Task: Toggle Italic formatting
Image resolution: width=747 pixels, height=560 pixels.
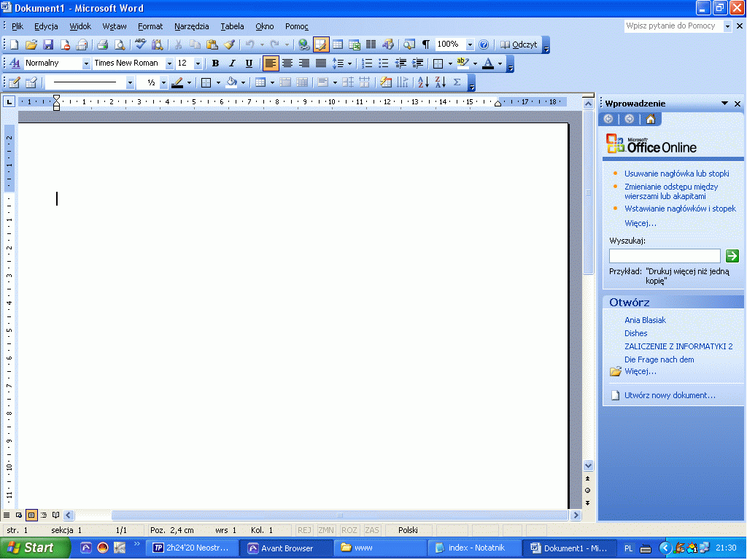Action: tap(232, 63)
